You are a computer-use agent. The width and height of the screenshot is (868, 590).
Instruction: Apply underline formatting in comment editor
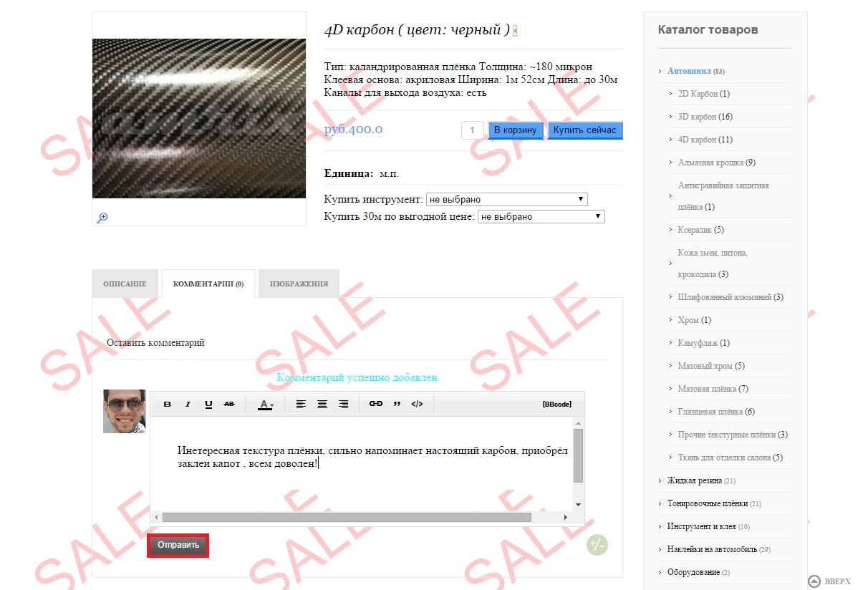[208, 404]
